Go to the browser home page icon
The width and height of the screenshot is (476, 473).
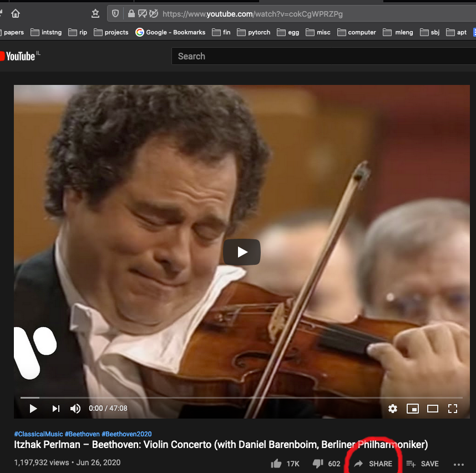(x=16, y=14)
